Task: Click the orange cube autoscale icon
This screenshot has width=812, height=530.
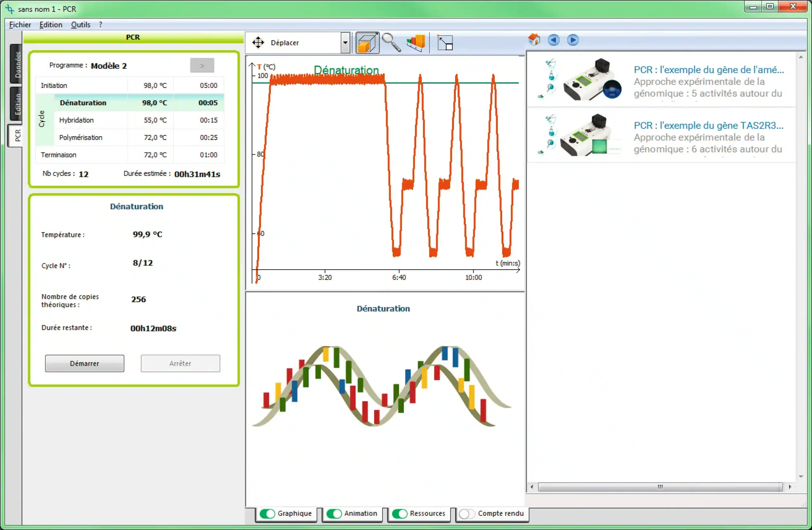Action: (x=367, y=43)
